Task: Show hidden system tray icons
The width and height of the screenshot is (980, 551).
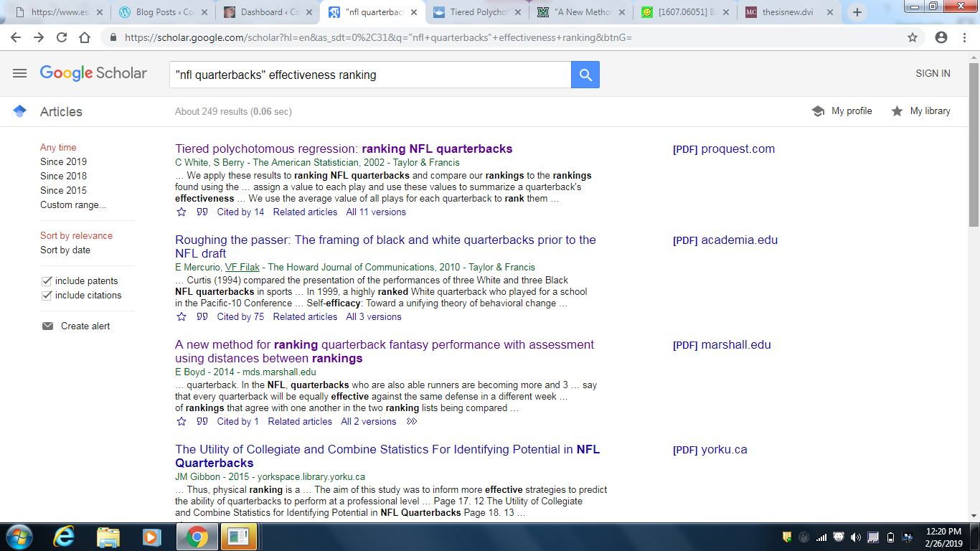Action: [787, 537]
